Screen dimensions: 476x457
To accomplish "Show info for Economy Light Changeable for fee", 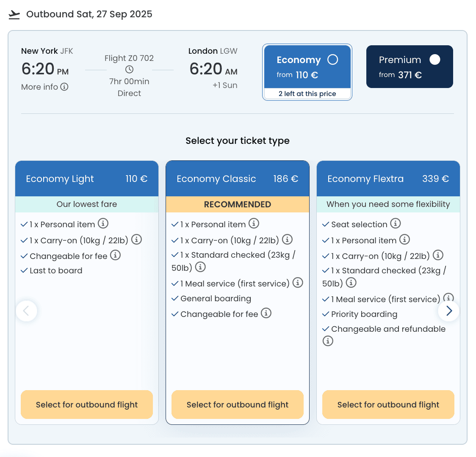I will tap(115, 255).
